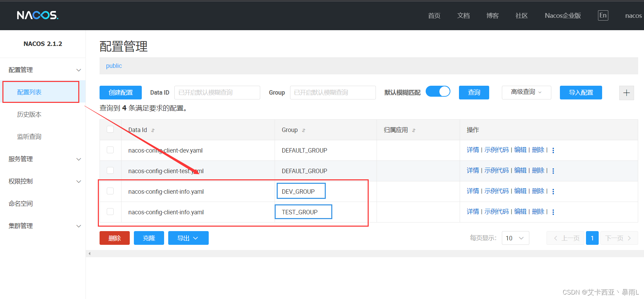Switch language with the En icon

(603, 15)
